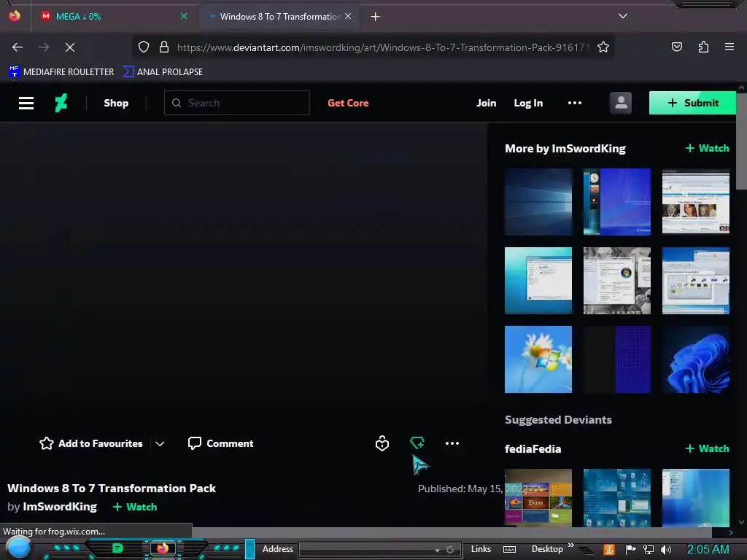Click the Firefox icon beside the tabs
747x560 pixels.
pos(15,16)
